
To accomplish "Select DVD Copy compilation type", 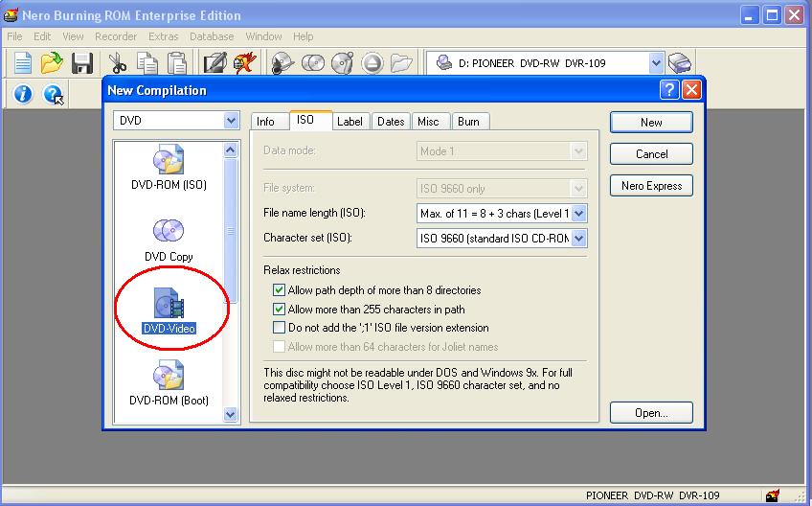I will click(169, 240).
